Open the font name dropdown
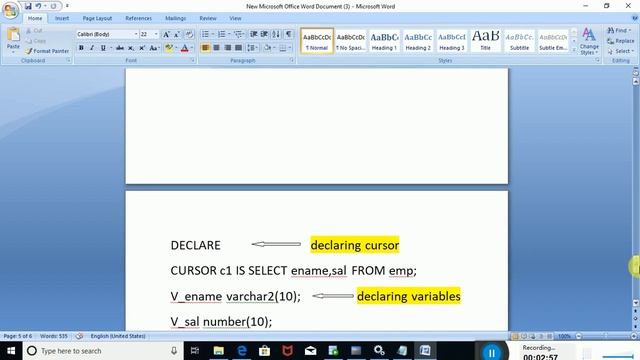This screenshot has width=640, height=360. [136, 34]
